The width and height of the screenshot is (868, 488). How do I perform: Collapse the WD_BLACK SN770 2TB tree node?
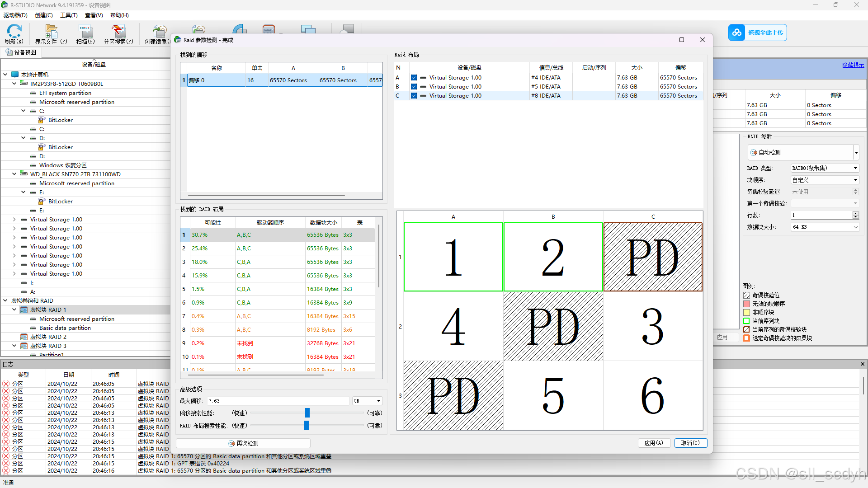[x=14, y=174]
